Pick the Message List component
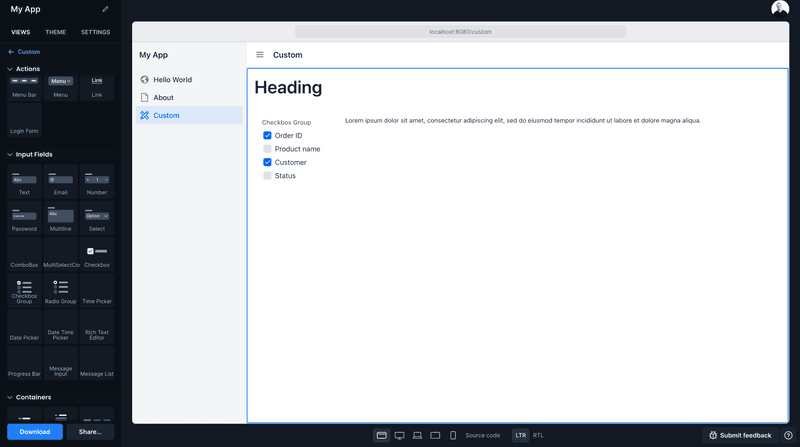 click(x=97, y=363)
